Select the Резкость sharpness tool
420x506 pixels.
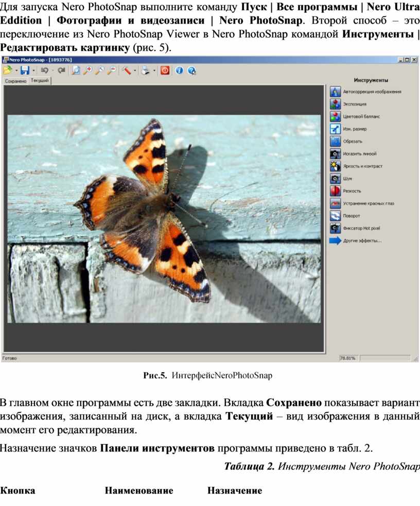[x=335, y=191]
